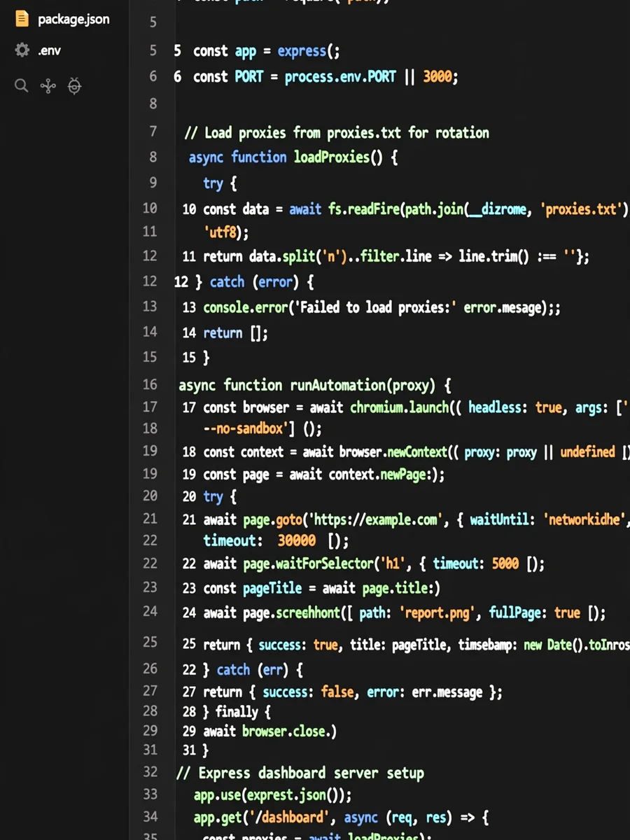Click the 'async function loadProxies()' declaration
630x840 pixels.
click(293, 157)
